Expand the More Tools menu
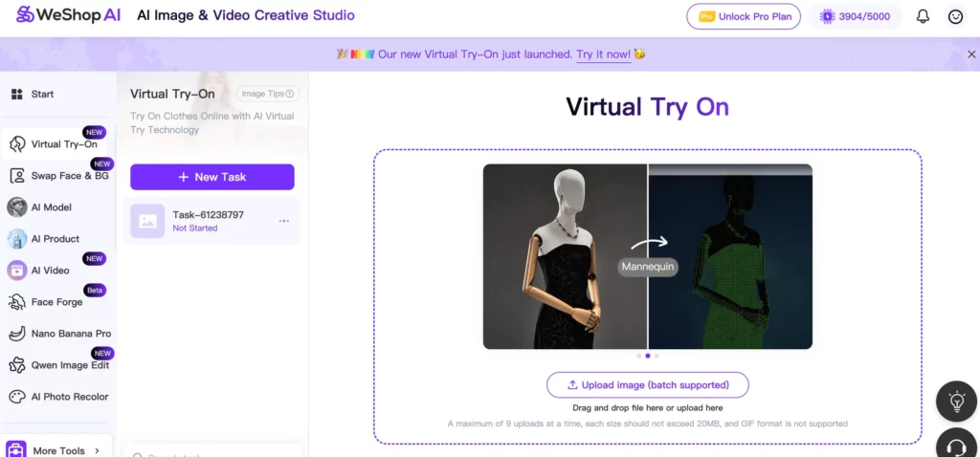This screenshot has height=457, width=980. [57, 450]
